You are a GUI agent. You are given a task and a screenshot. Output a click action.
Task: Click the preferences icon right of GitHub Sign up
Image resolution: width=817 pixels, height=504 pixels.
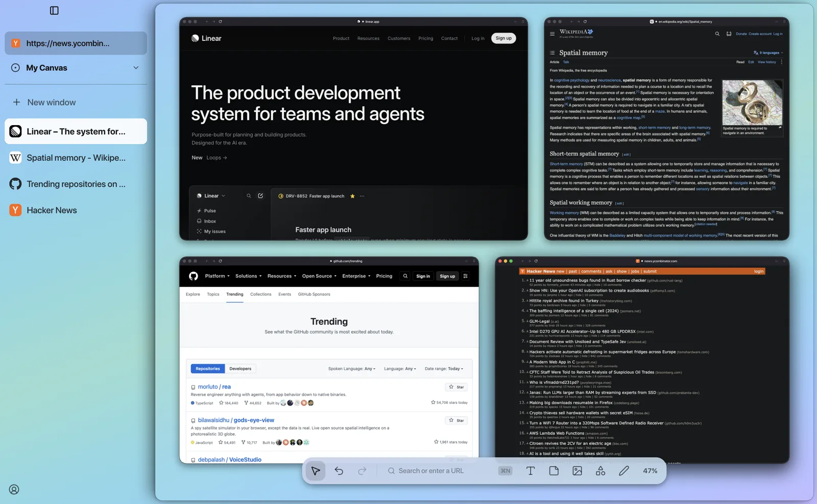(x=465, y=276)
